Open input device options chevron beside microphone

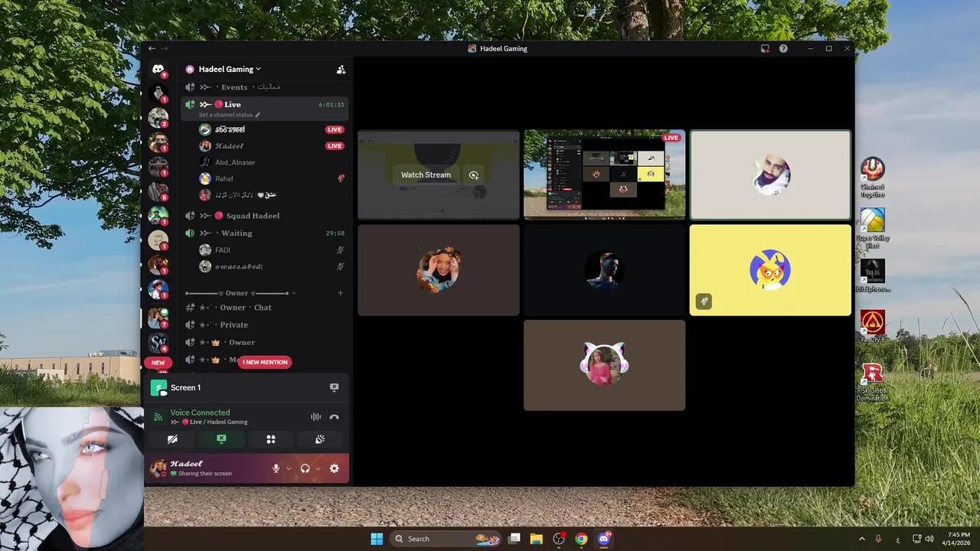(289, 468)
